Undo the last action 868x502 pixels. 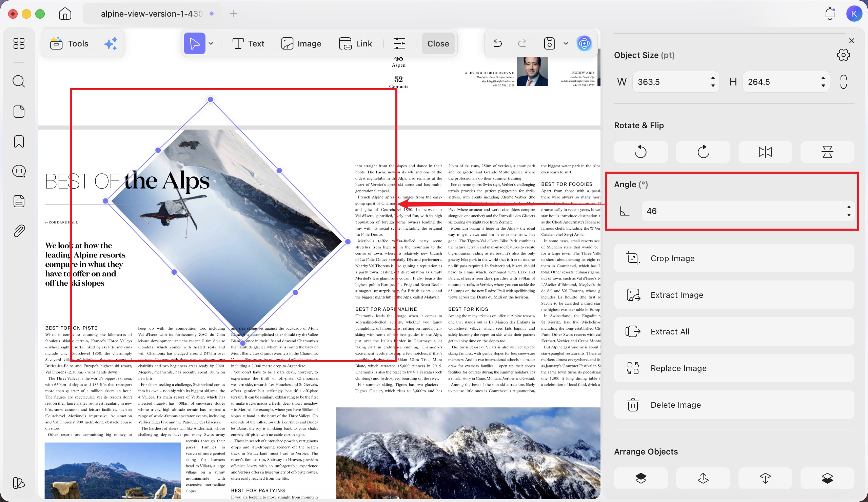(498, 43)
